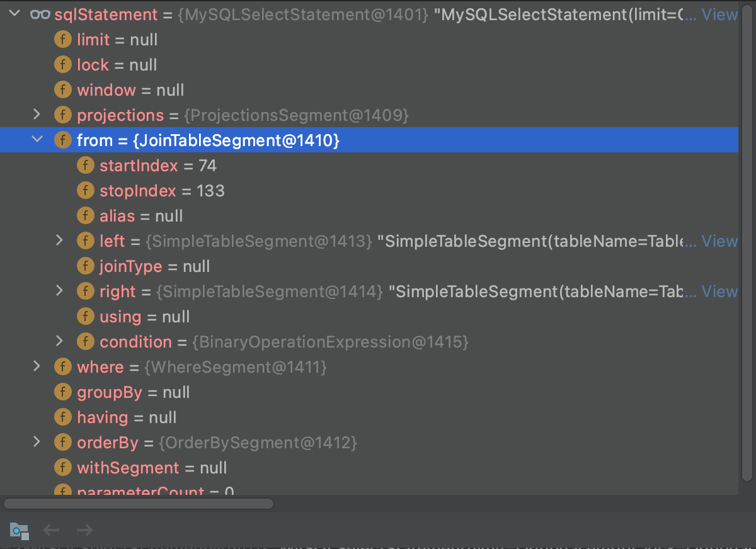Click the forward navigation arrow at the bottom
Screen dimensions: 756x549
click(x=84, y=530)
